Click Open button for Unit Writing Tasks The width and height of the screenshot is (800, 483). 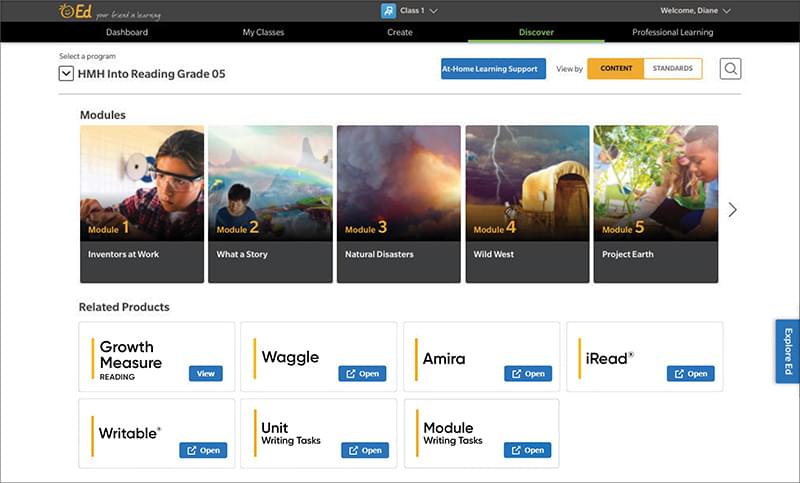coord(365,450)
